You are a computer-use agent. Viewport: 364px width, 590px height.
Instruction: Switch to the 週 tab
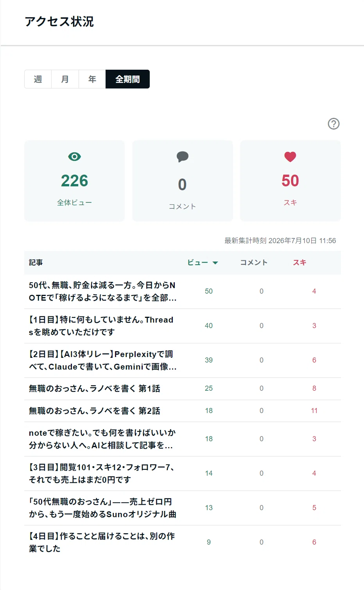point(38,79)
